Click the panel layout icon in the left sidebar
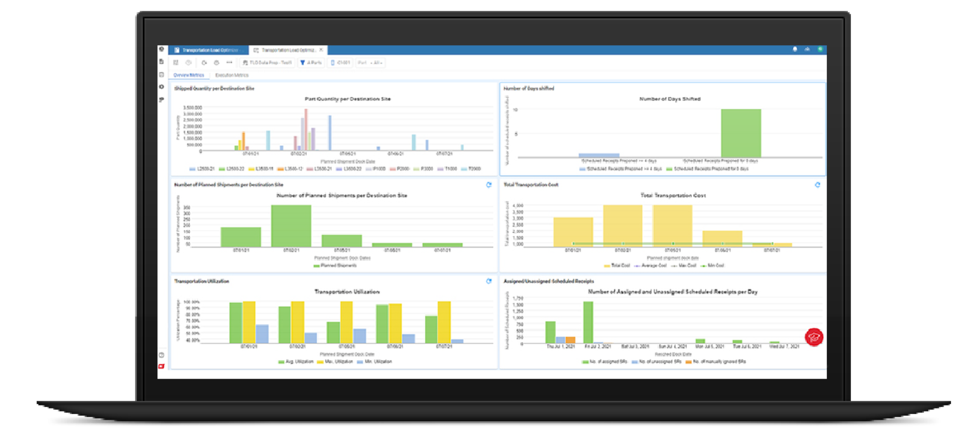This screenshot has height=432, width=980. 161,75
